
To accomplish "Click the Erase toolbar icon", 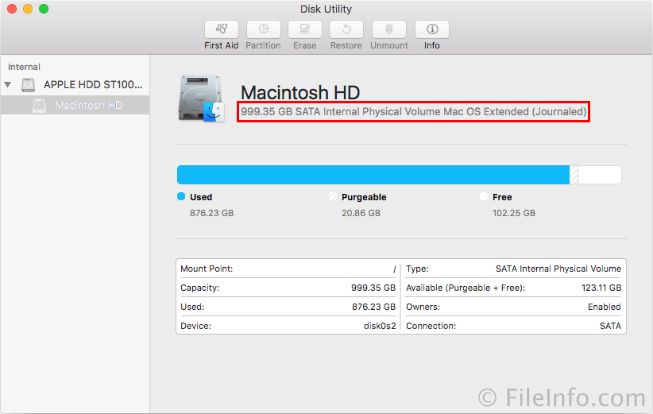I will pos(305,29).
